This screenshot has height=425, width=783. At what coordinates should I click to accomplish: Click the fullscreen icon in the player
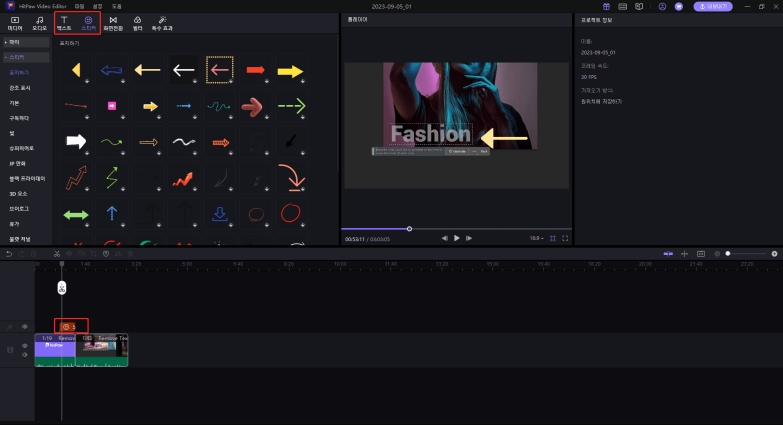[x=565, y=238]
